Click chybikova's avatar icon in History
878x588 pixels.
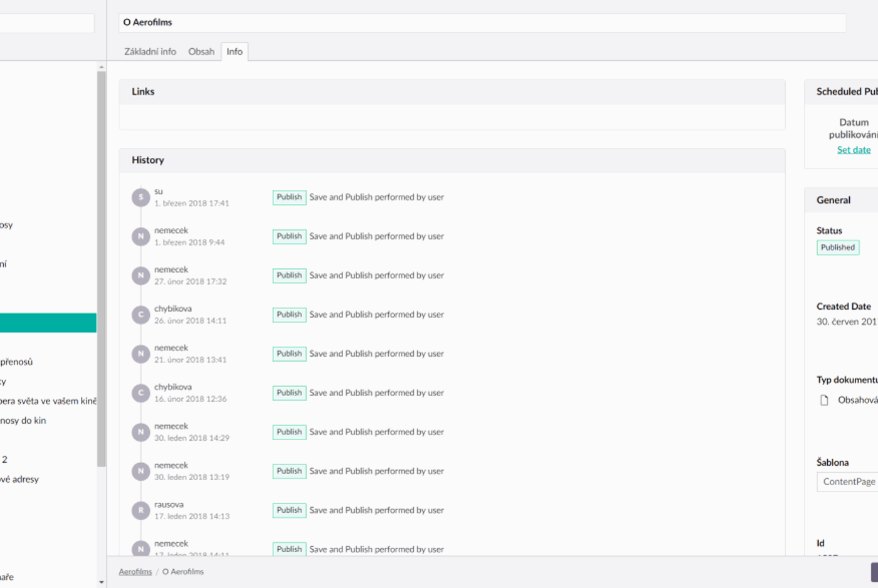pos(140,314)
